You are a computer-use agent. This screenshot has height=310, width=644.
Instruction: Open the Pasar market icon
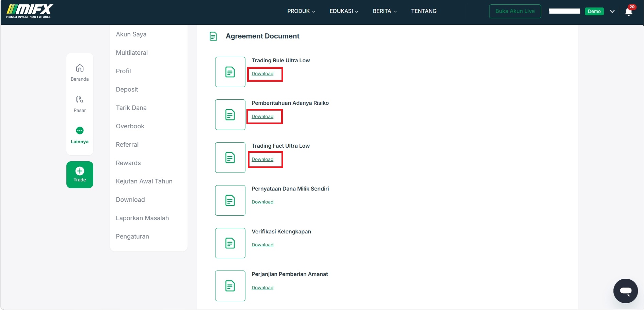80,99
